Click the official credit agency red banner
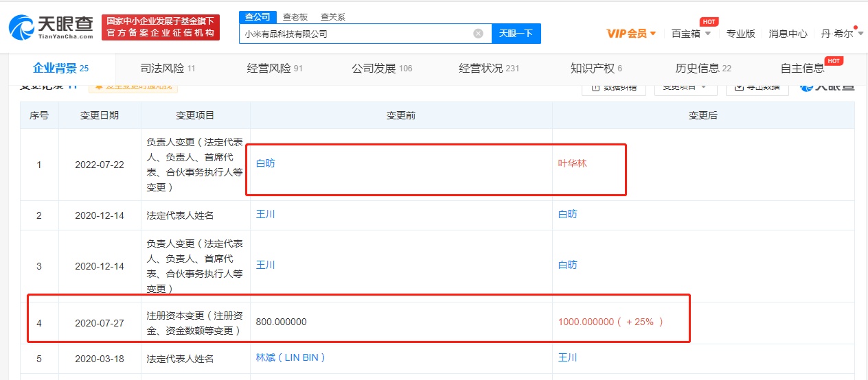 161,27
